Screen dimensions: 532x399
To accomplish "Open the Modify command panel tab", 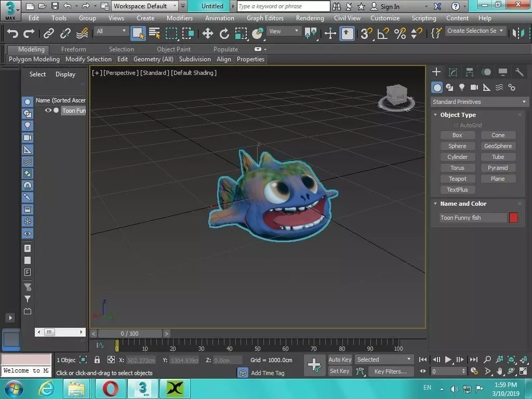I will point(453,72).
